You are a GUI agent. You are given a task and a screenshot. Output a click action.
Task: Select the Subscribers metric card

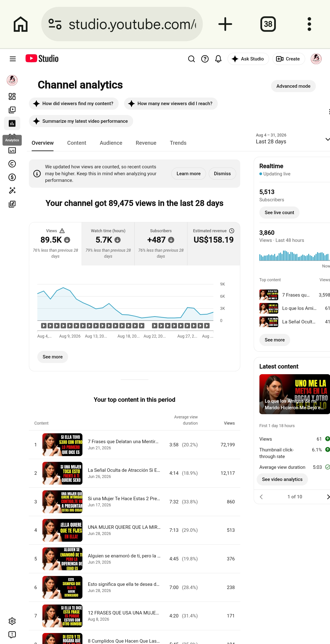tap(161, 244)
